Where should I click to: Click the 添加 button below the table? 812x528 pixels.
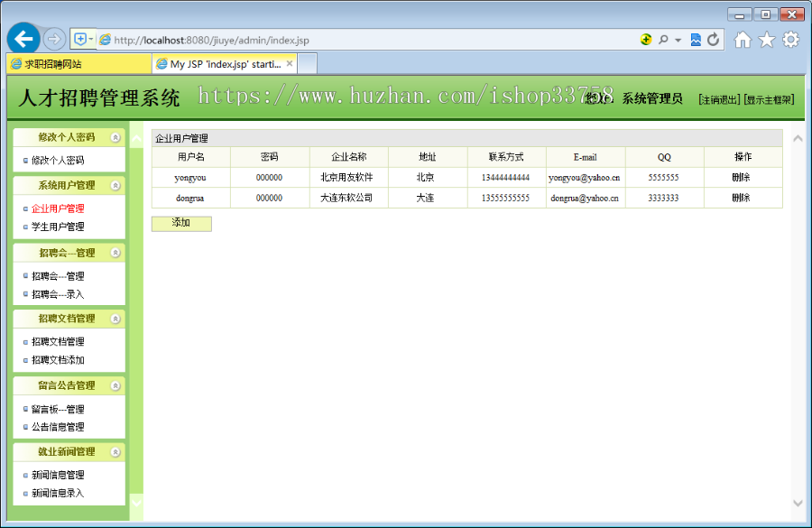pyautogui.click(x=181, y=222)
